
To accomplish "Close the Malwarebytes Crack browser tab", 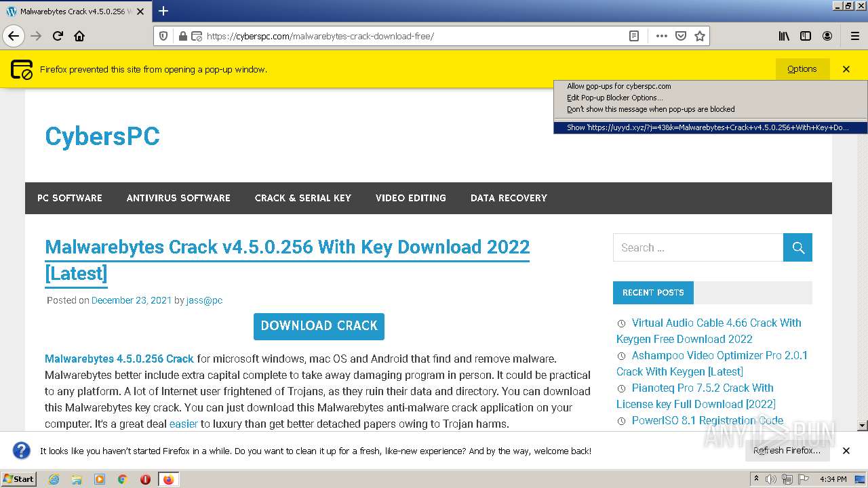I will click(141, 12).
